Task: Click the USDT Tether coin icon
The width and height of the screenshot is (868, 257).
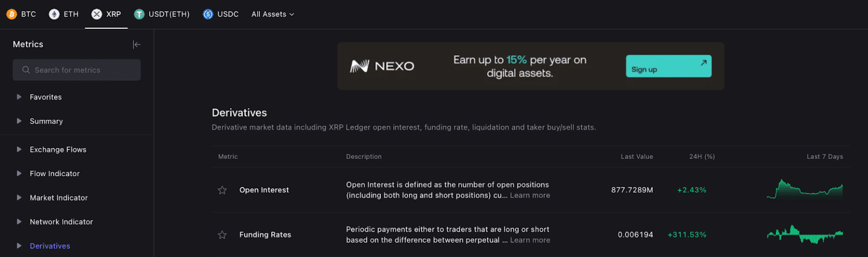Action: coord(139,14)
